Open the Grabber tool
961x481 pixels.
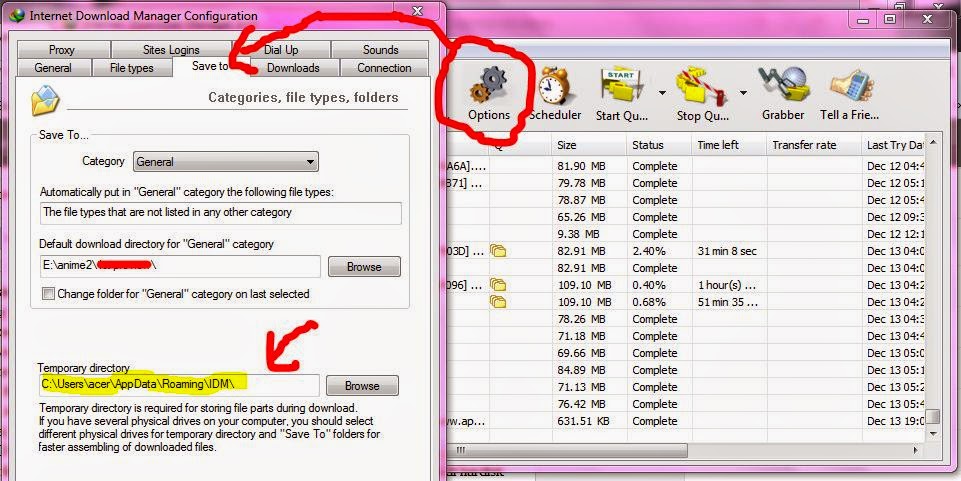[x=783, y=85]
